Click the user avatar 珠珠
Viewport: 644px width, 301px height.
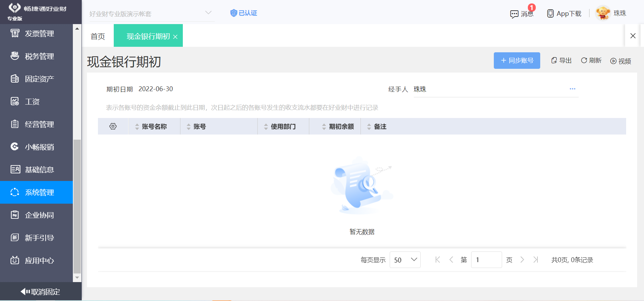603,13
